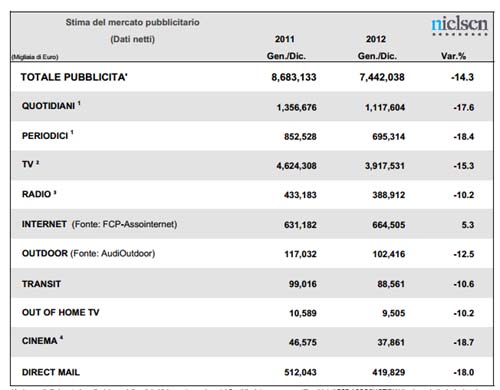Click INTERNET Fonte FCP-Assointernet label
Image resolution: width=500 pixels, height=390 pixels.
coord(99,224)
